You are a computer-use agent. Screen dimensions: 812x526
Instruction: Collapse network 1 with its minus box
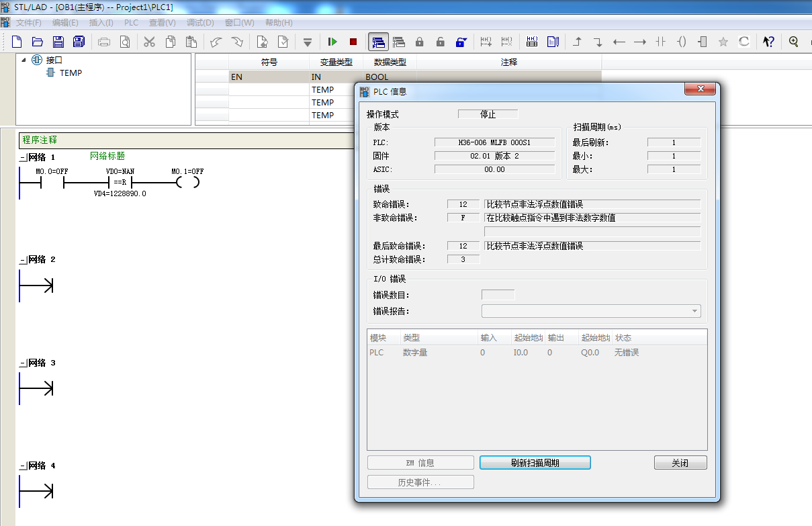point(24,158)
